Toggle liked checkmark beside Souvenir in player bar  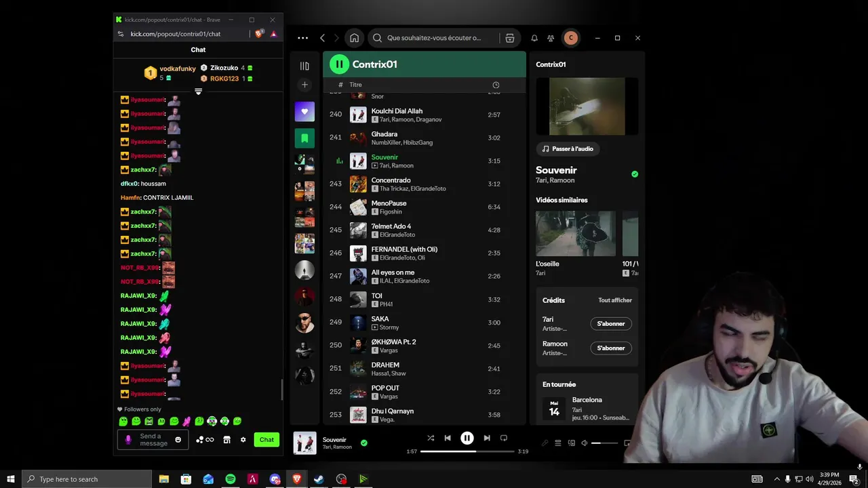[x=364, y=443]
